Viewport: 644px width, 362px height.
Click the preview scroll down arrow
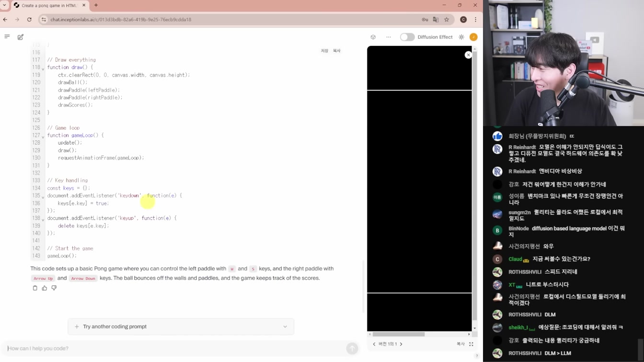475,328
